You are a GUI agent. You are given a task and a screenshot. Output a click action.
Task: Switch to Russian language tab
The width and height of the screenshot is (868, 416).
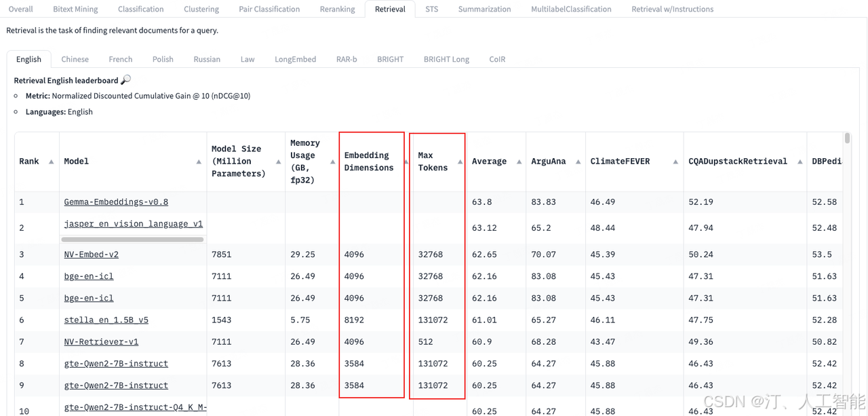click(x=207, y=59)
